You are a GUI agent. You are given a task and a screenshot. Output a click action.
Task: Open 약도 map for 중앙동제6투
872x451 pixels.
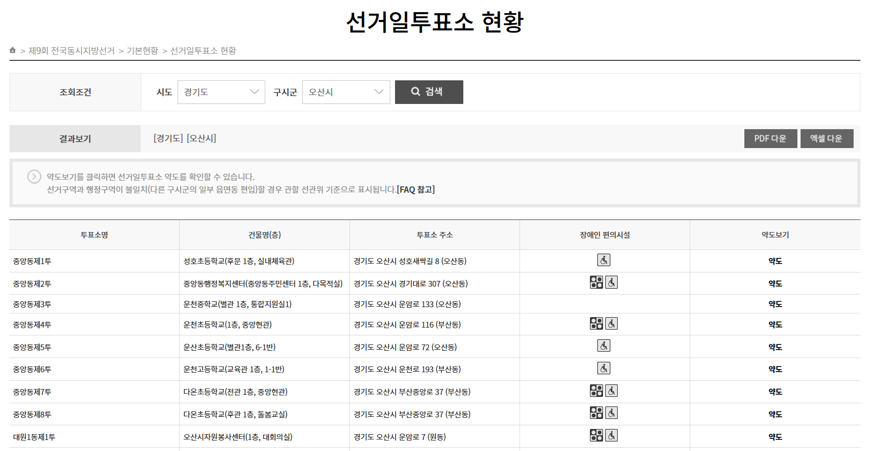tap(775, 369)
